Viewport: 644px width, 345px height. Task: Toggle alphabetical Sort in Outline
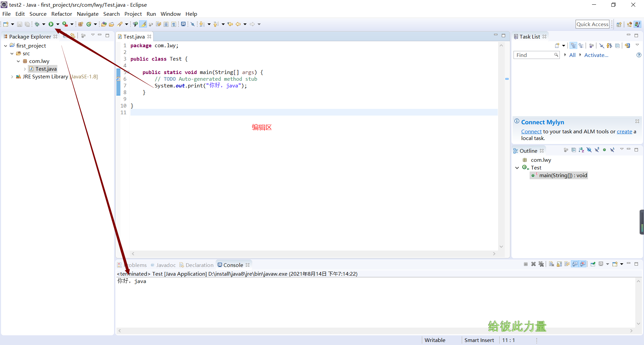coord(581,150)
